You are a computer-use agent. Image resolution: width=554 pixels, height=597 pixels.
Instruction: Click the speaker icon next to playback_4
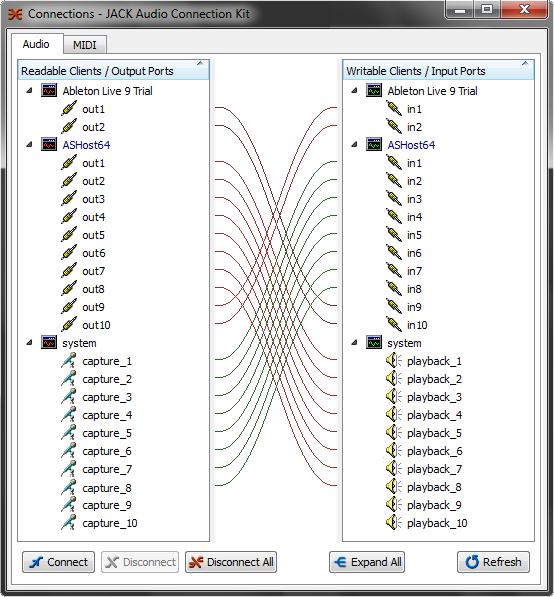pyautogui.click(x=394, y=415)
